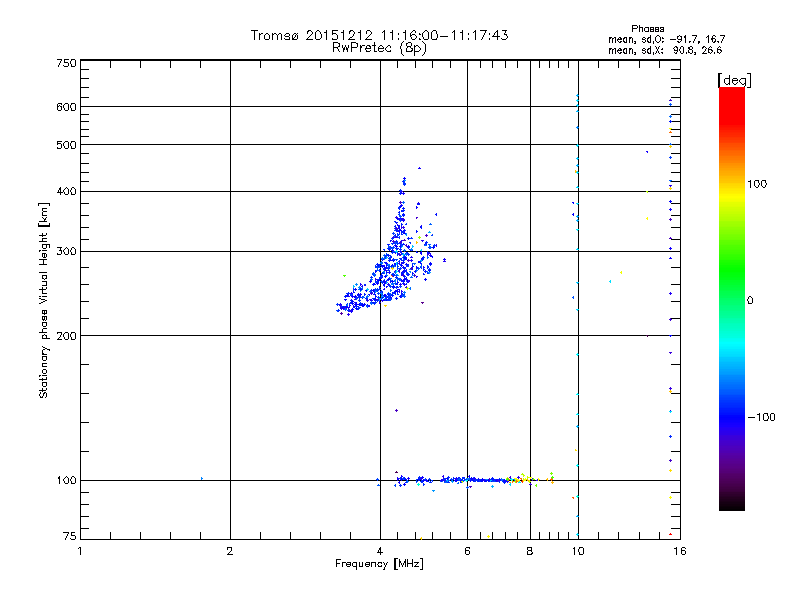Click the y-axis tick label '750'
Image resolution: width=800 pixels, height=600 pixels.
pos(66,63)
